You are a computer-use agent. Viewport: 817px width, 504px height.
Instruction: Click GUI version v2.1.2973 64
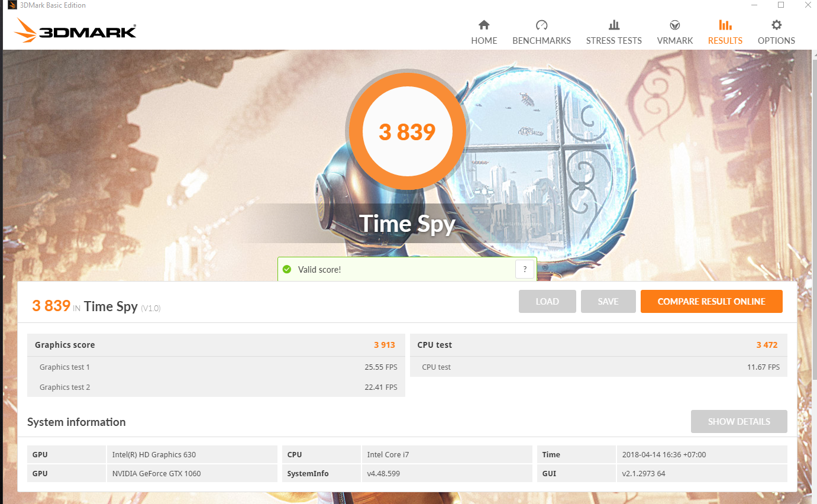click(702, 474)
